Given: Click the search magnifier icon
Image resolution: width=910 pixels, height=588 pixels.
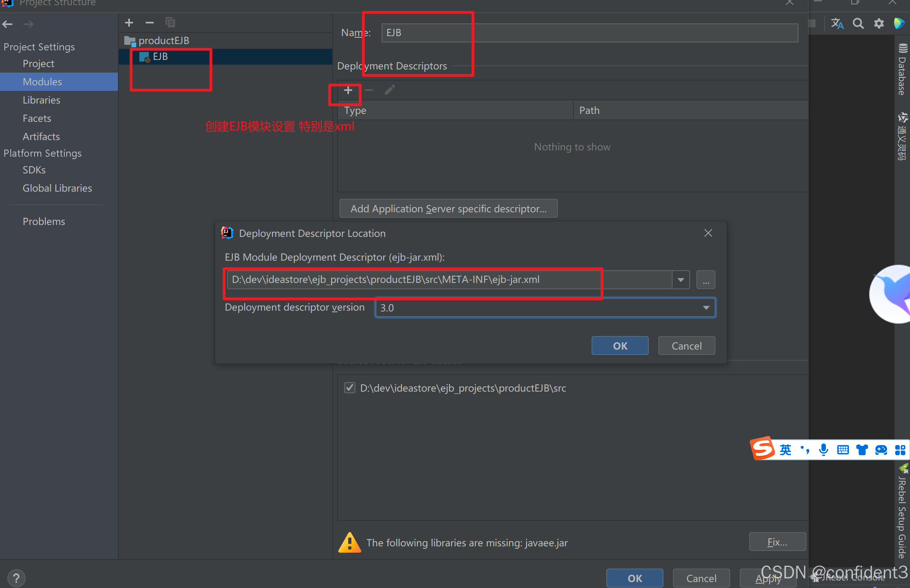Looking at the screenshot, I should pos(858,23).
